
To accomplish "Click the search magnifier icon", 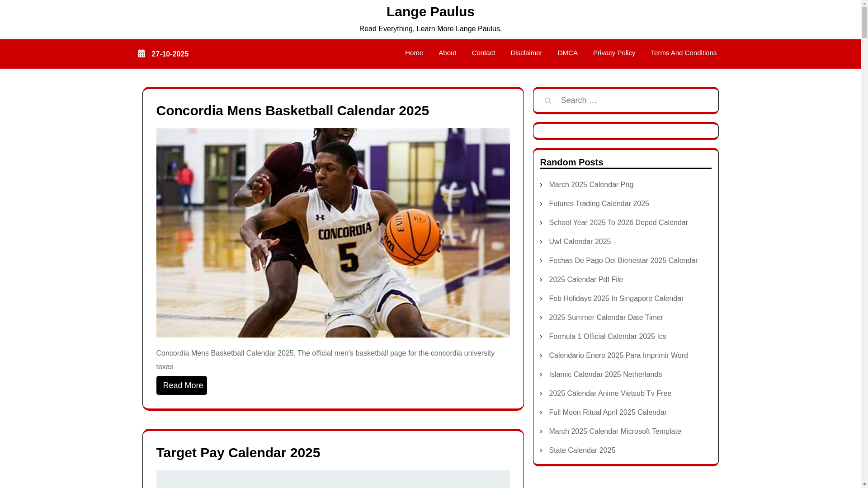I will 547,101.
